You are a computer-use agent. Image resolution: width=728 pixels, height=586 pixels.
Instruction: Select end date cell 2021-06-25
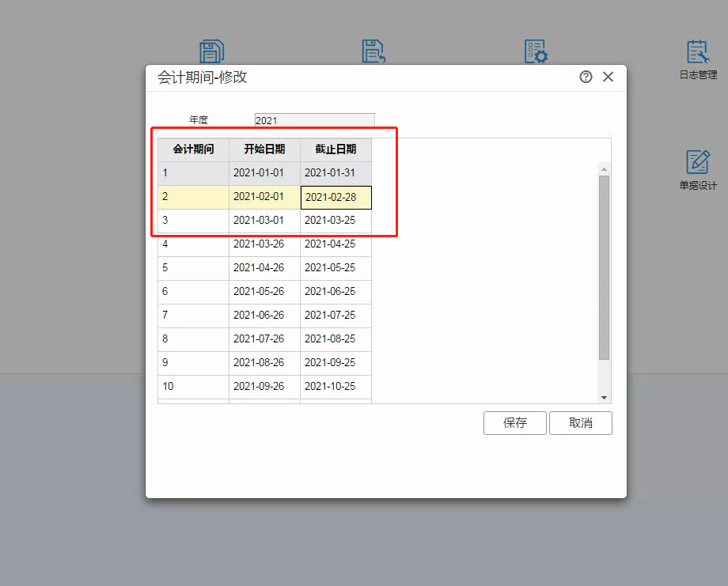pyautogui.click(x=336, y=292)
